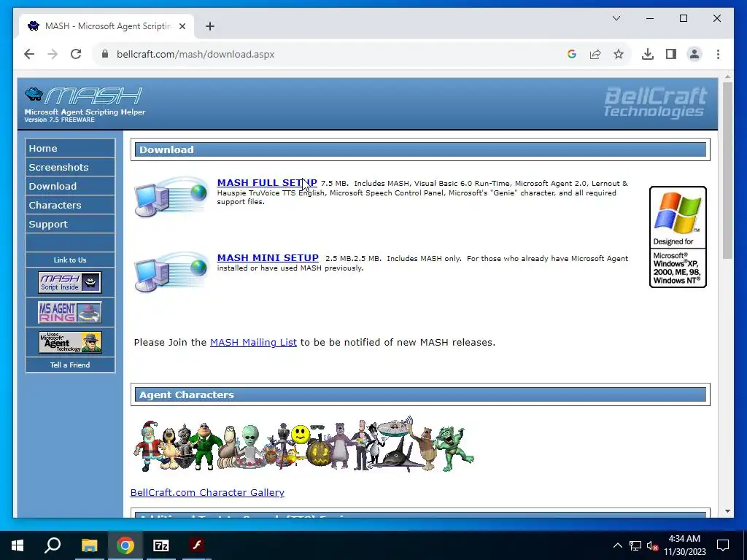Viewport: 747px width, 560px height.
Task: Open a new browser tab
Action: point(210,26)
